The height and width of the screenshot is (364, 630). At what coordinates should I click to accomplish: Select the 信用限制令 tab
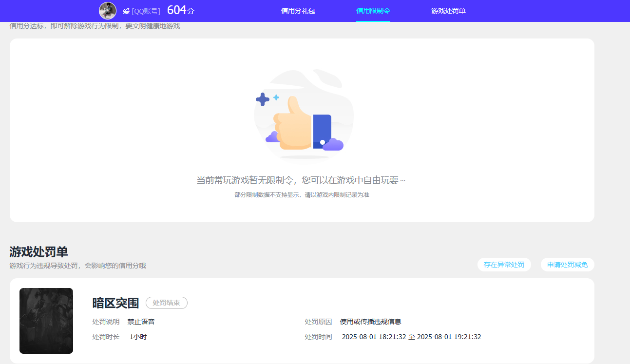tap(373, 11)
